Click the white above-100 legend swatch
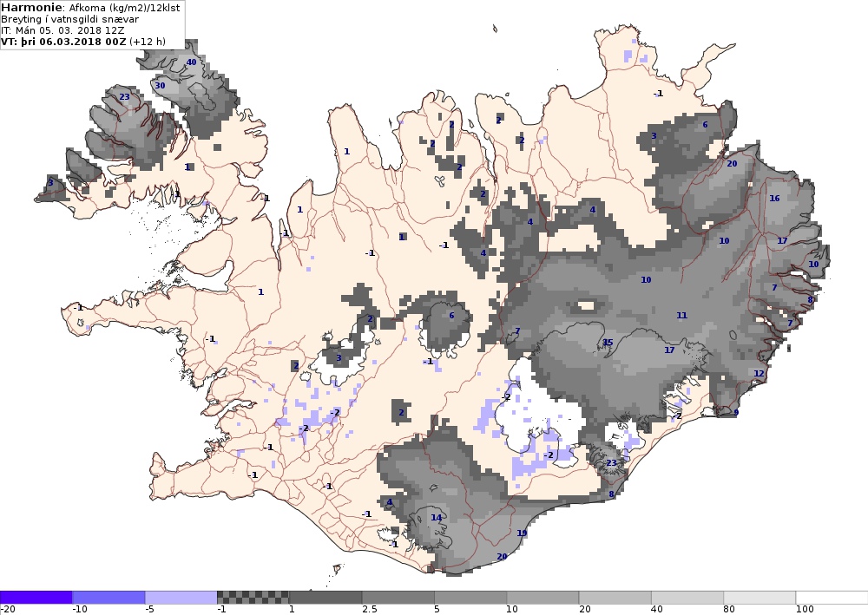868x615 pixels. pyautogui.click(x=832, y=598)
